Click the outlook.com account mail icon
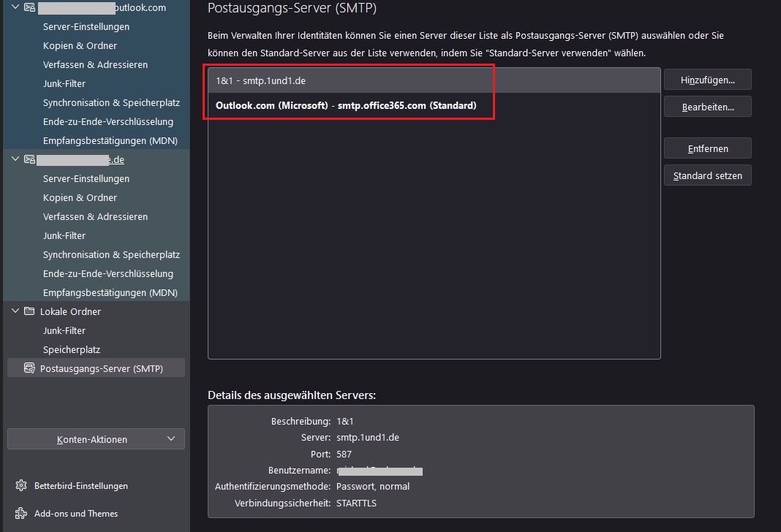The width and height of the screenshot is (781, 532). click(x=29, y=7)
